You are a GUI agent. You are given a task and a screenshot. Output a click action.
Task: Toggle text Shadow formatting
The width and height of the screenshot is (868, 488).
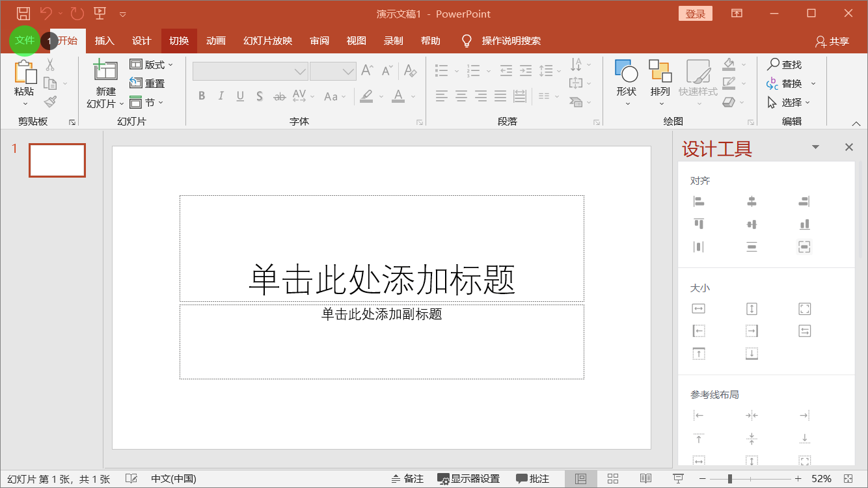tap(259, 96)
